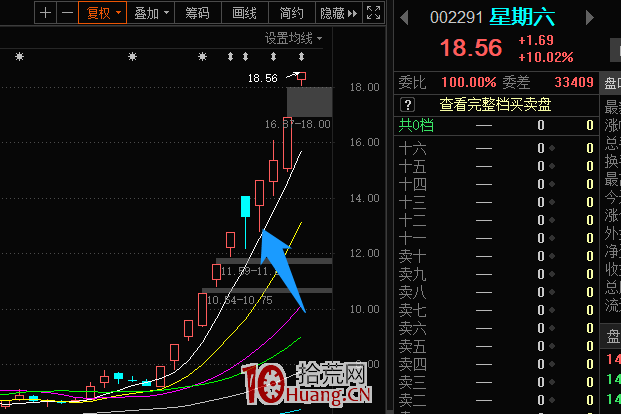Click the 卖四 order row
Screen dimensions: 621x414
[x=496, y=364]
